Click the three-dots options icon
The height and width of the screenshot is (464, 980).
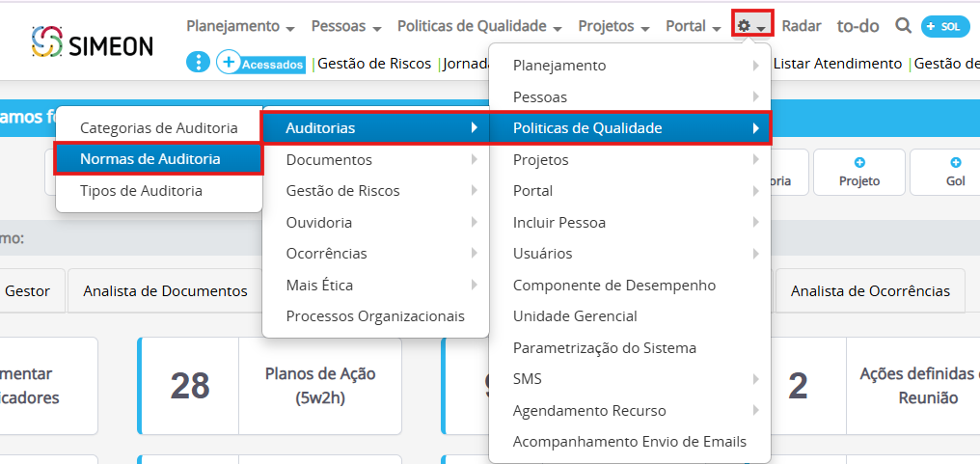click(x=197, y=63)
